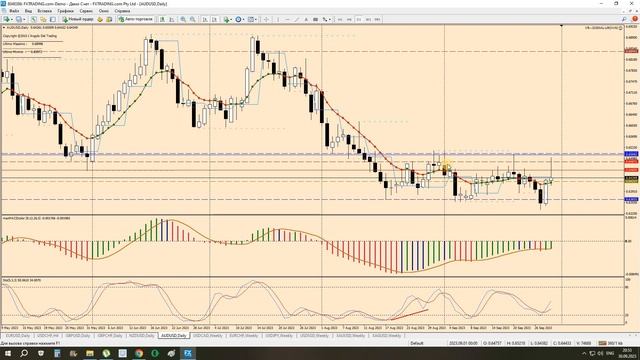Switch to the GBPUSD,Daily chart tab

click(x=78, y=336)
